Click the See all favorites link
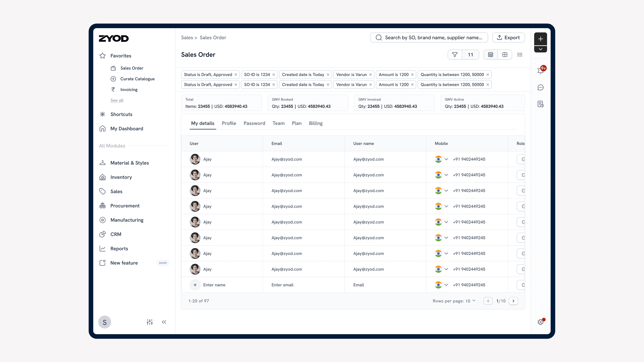 pos(117,100)
